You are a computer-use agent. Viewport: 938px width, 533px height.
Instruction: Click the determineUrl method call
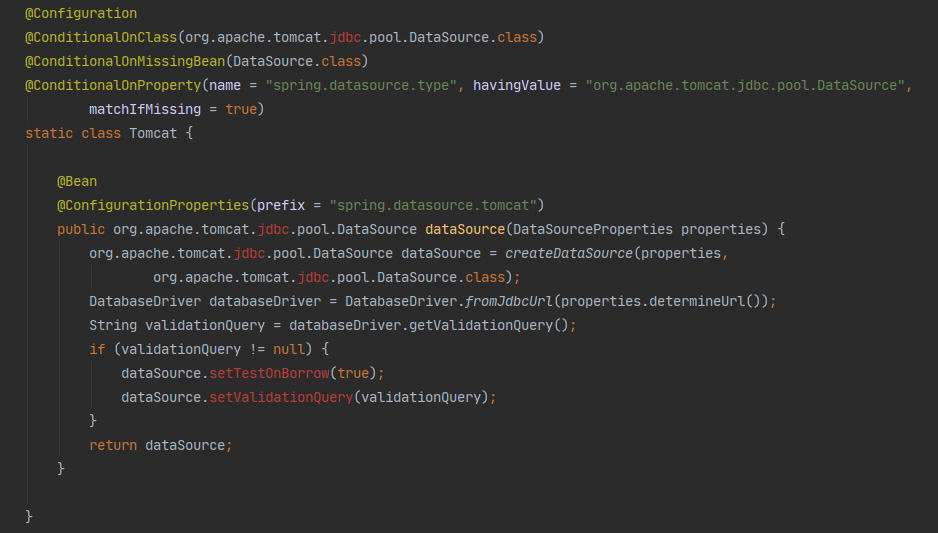708,301
